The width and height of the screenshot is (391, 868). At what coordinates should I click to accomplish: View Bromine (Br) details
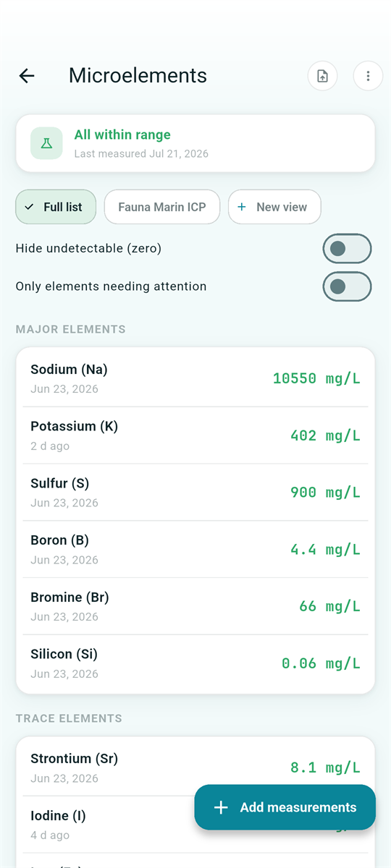pyautogui.click(x=195, y=606)
